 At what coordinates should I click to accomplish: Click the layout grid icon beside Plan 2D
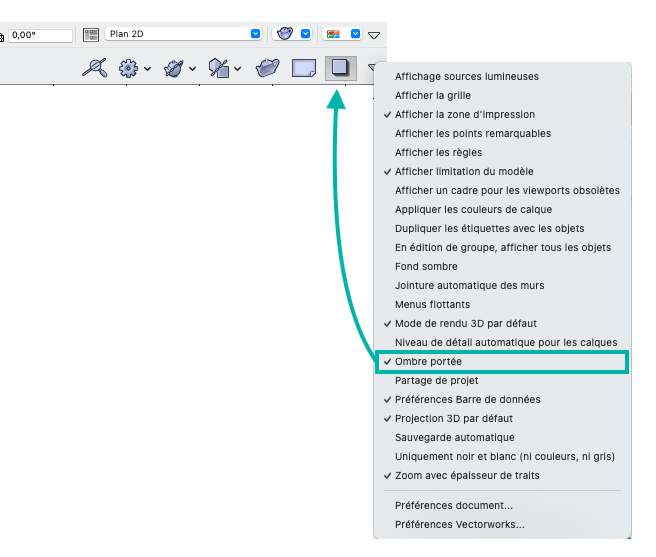(x=91, y=34)
